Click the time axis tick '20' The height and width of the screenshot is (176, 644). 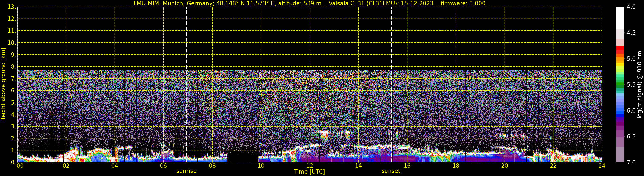[505, 166]
